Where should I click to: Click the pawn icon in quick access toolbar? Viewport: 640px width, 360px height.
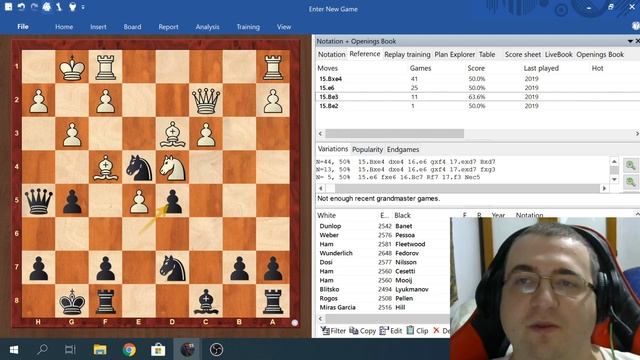pos(59,7)
